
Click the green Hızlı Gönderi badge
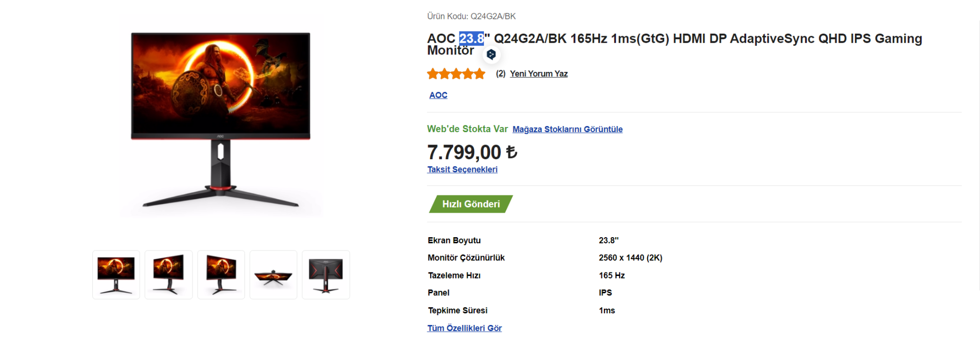471,204
